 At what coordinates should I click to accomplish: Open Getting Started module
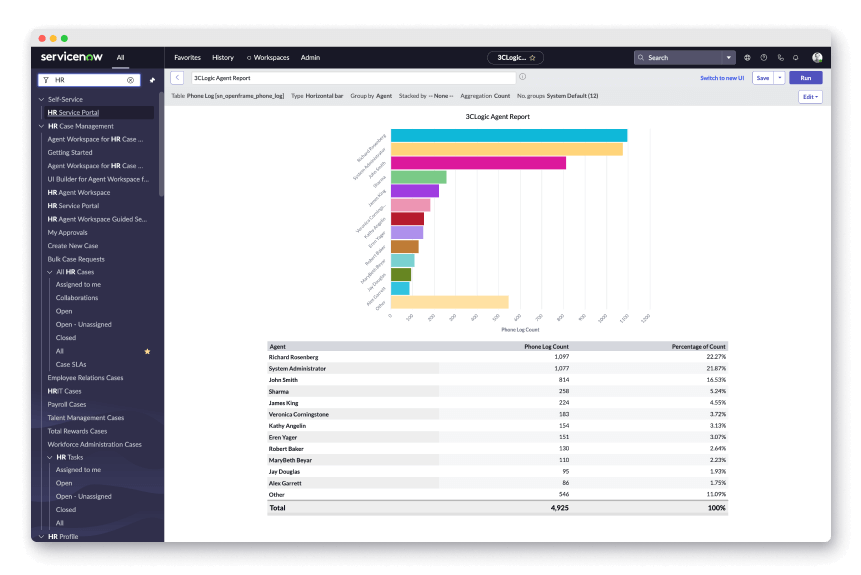tap(70, 153)
